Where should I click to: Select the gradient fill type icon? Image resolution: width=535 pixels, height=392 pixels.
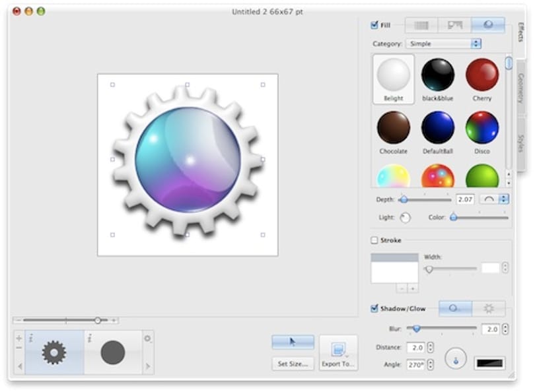[x=454, y=25]
